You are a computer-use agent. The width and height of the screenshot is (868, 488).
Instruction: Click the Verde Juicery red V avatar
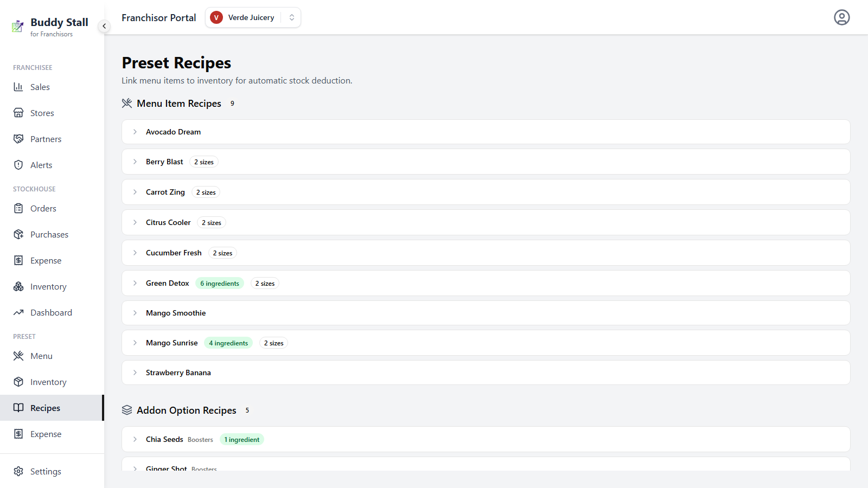click(x=216, y=17)
